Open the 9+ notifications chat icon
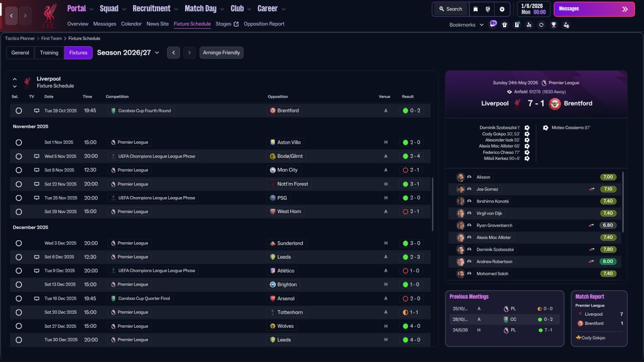 pyautogui.click(x=493, y=24)
